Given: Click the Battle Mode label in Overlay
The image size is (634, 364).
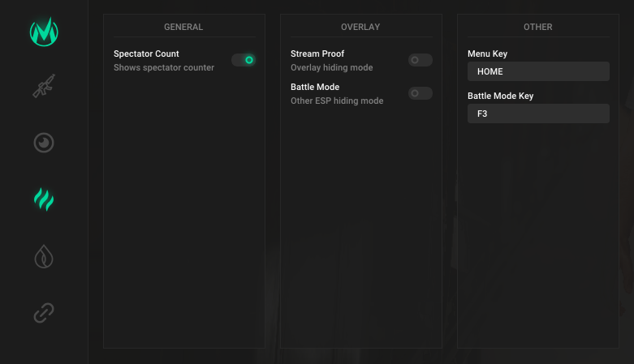Looking at the screenshot, I should (x=315, y=87).
